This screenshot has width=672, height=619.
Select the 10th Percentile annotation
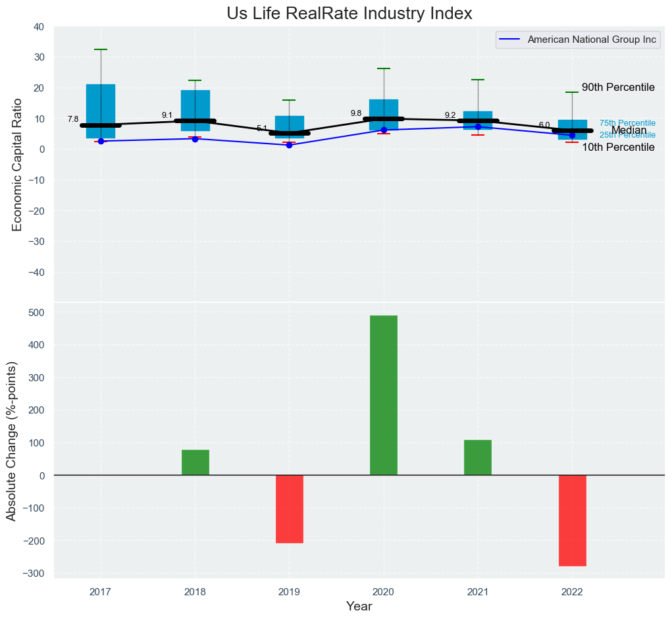pos(617,148)
